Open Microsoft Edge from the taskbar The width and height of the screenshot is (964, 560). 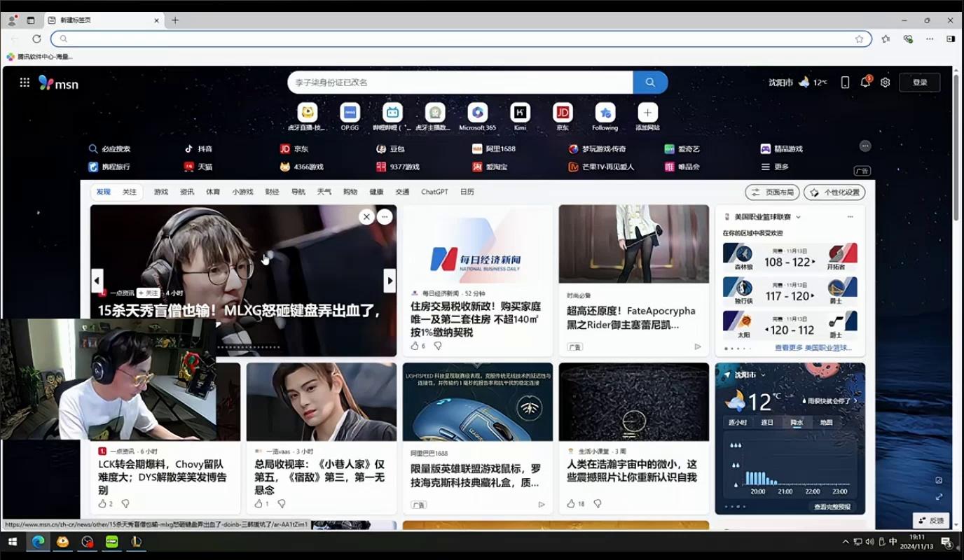pos(38,542)
